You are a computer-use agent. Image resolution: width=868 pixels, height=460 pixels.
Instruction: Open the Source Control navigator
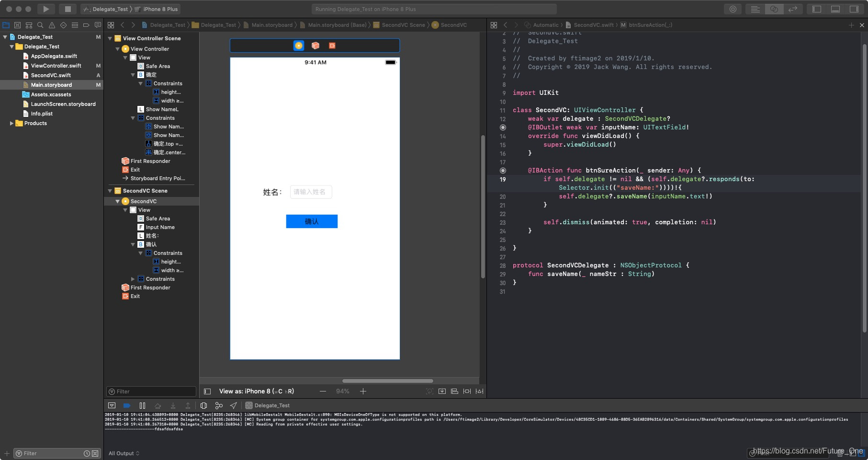pos(18,25)
